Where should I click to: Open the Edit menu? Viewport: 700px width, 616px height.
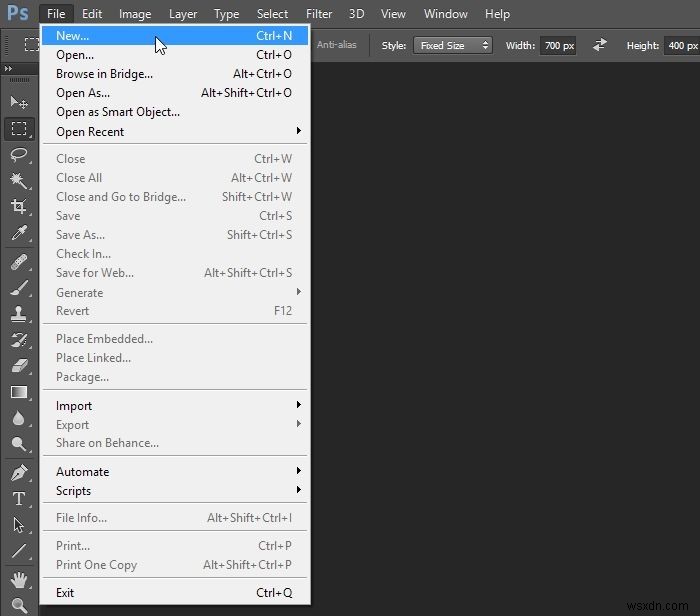tap(92, 14)
